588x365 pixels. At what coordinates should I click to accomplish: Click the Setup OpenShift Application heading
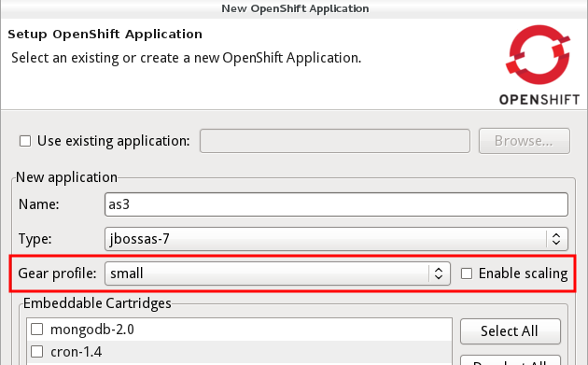(x=105, y=35)
